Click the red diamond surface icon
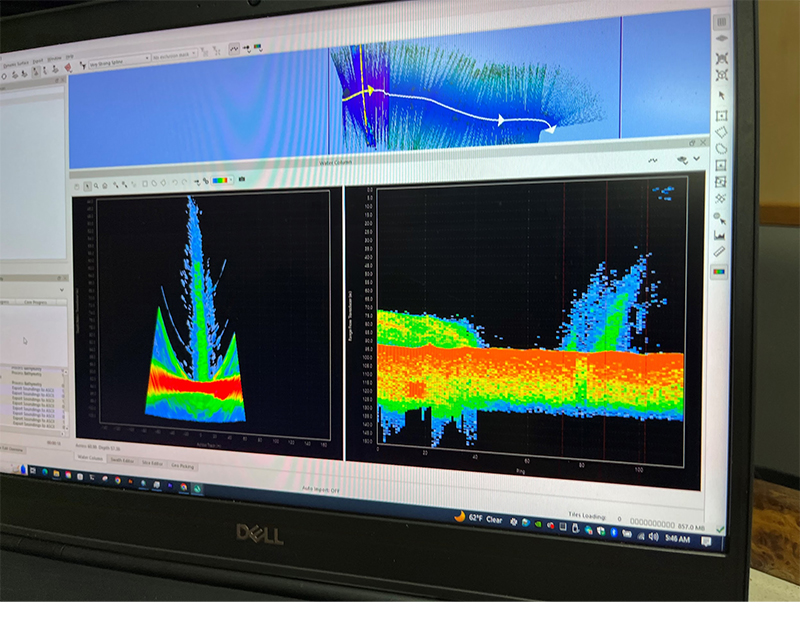800x618 pixels. point(68,67)
